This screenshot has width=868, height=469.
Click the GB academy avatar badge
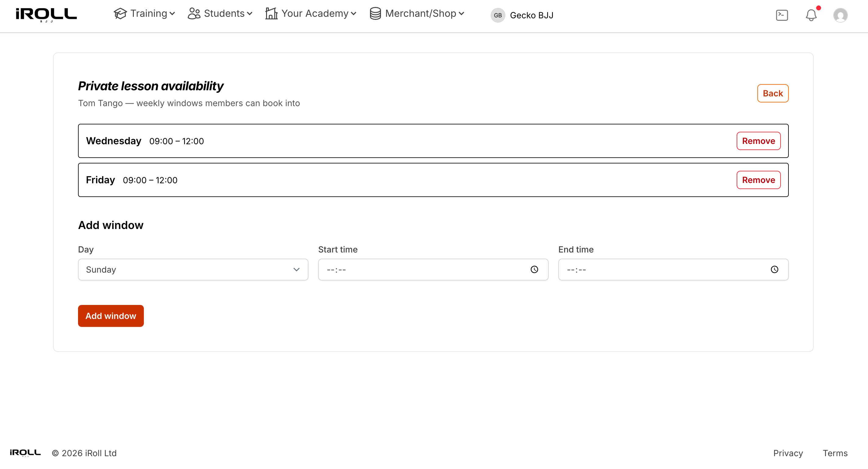click(x=498, y=15)
